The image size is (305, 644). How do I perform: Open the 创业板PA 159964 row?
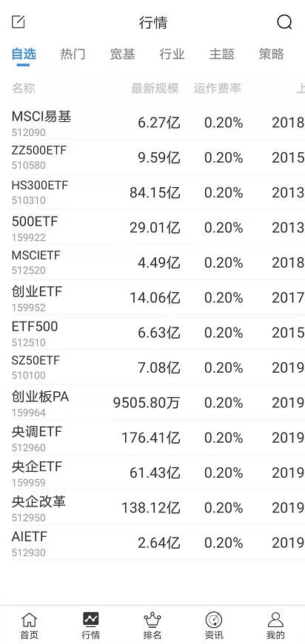point(152,402)
